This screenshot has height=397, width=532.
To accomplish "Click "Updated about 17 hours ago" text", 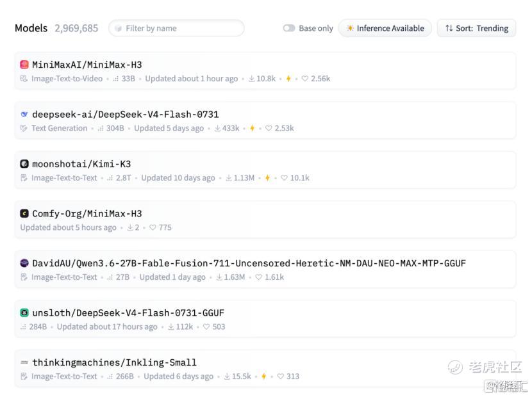I will (x=107, y=327).
